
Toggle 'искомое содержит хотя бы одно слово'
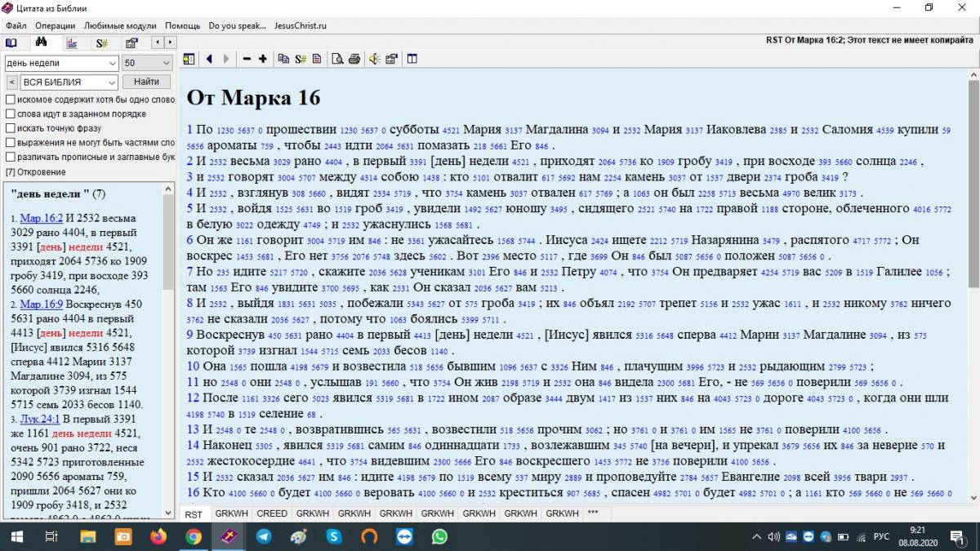point(11,100)
